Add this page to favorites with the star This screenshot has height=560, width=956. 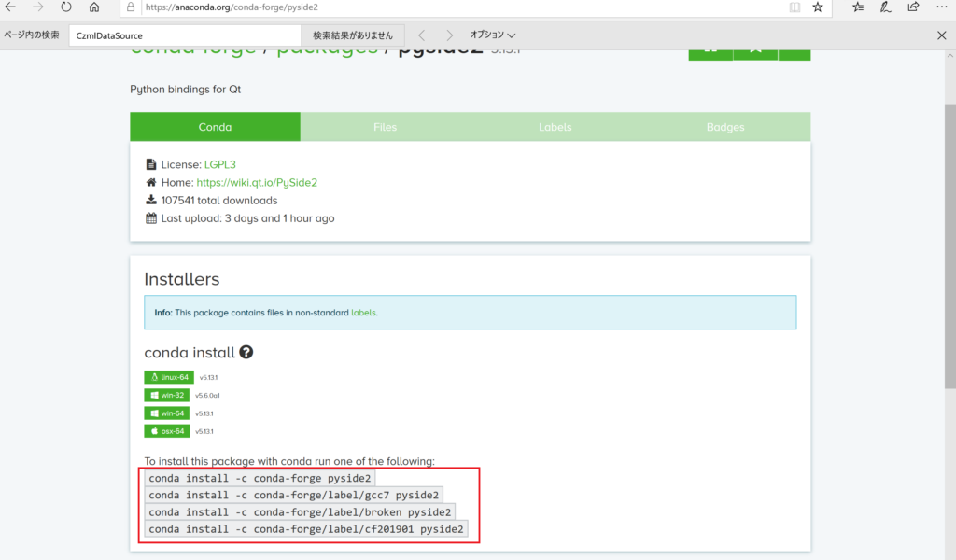tap(818, 7)
